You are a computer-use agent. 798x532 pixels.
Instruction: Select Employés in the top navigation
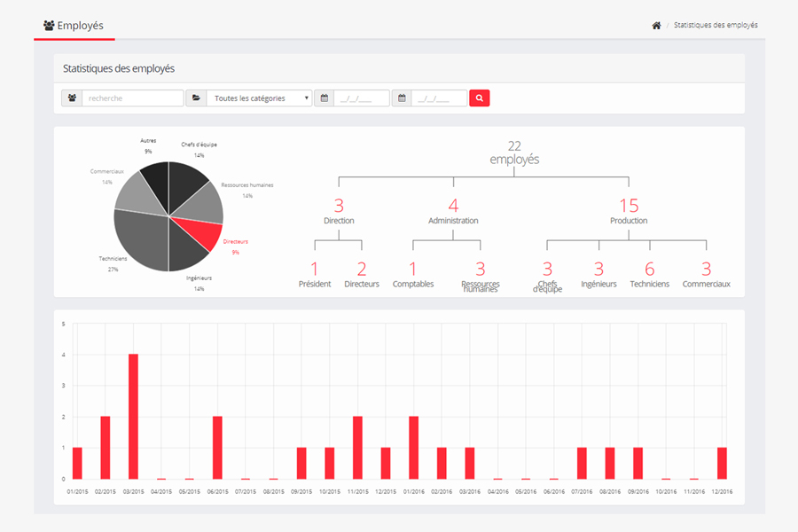(x=80, y=26)
